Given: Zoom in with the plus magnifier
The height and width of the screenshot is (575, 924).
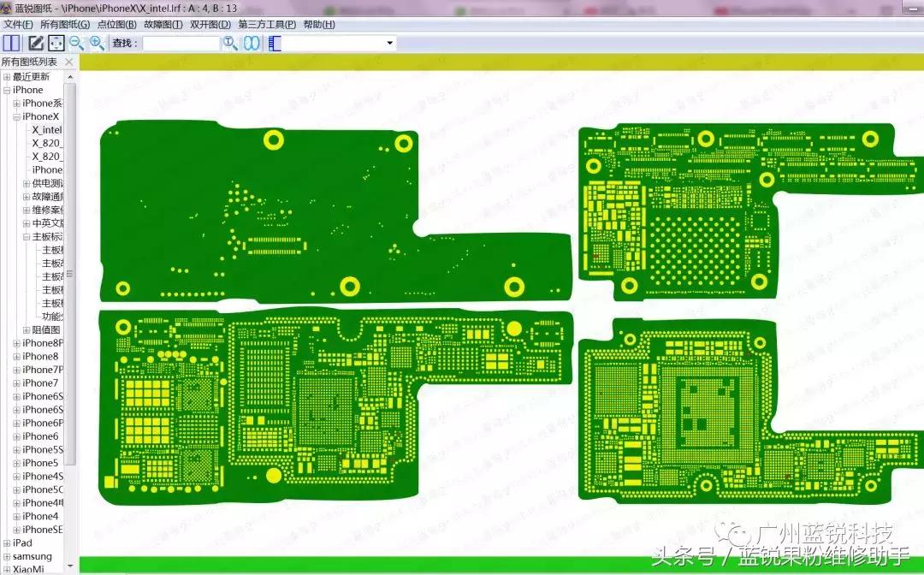Looking at the screenshot, I should coord(97,43).
